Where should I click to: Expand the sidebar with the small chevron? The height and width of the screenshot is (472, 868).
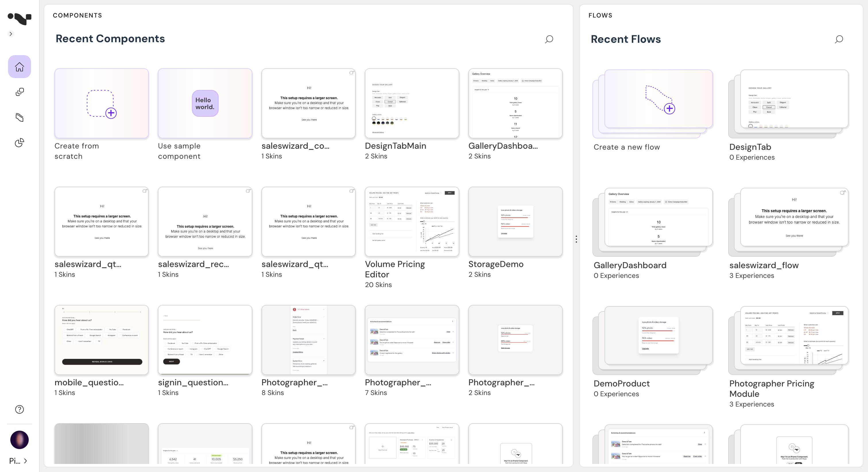coord(11,34)
